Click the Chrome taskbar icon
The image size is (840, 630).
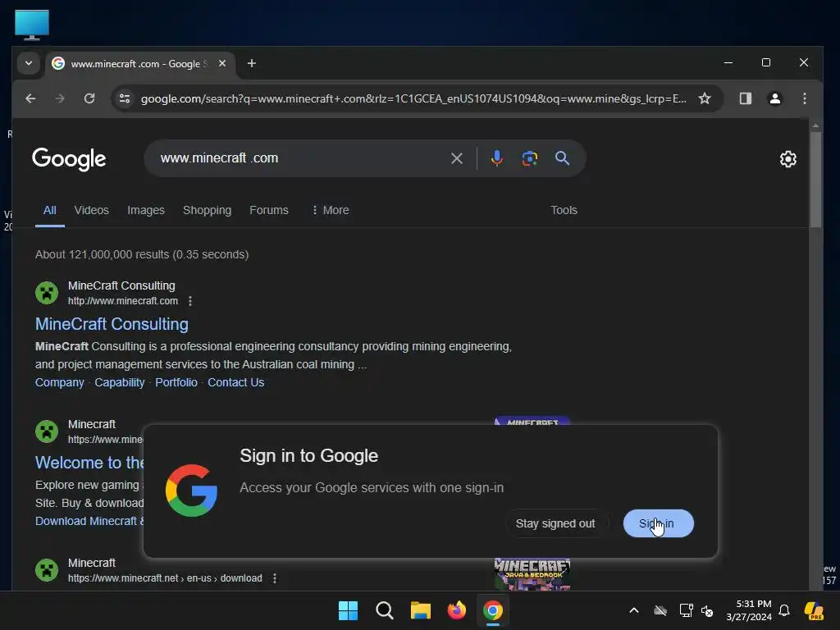493,610
